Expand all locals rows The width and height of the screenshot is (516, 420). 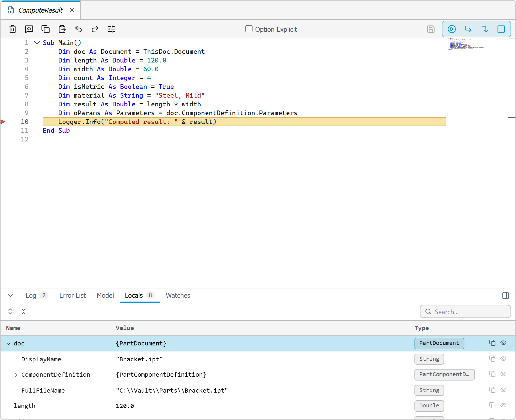(x=10, y=311)
